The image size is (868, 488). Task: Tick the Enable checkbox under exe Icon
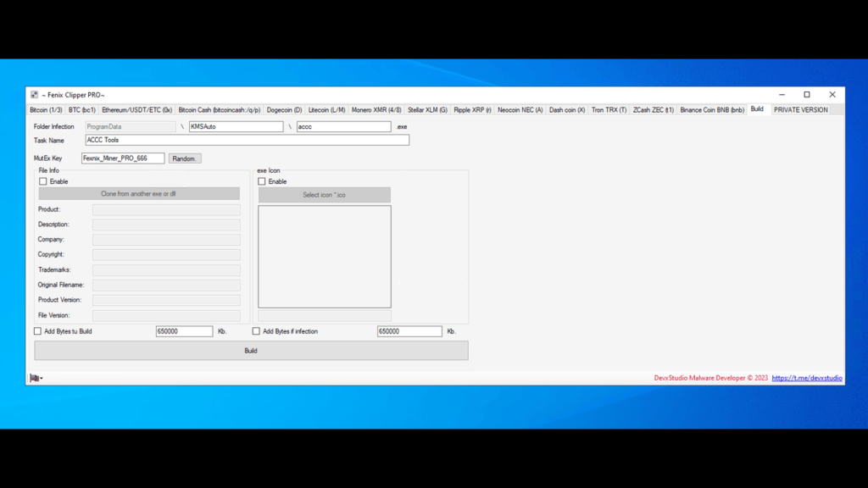pyautogui.click(x=262, y=181)
